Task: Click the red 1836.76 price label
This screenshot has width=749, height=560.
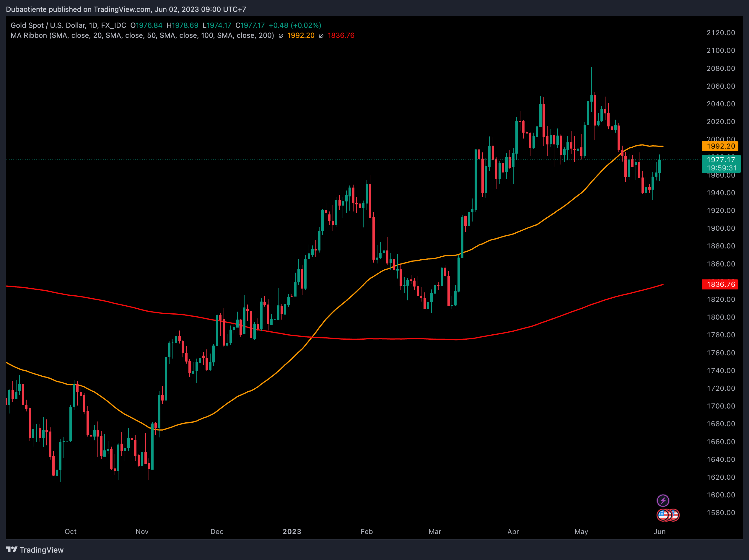Action: click(x=720, y=284)
